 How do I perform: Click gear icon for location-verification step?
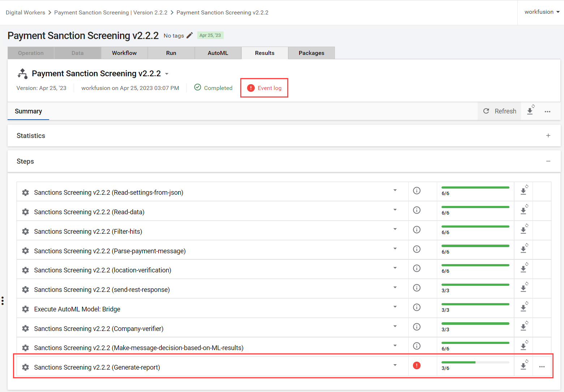coord(25,270)
